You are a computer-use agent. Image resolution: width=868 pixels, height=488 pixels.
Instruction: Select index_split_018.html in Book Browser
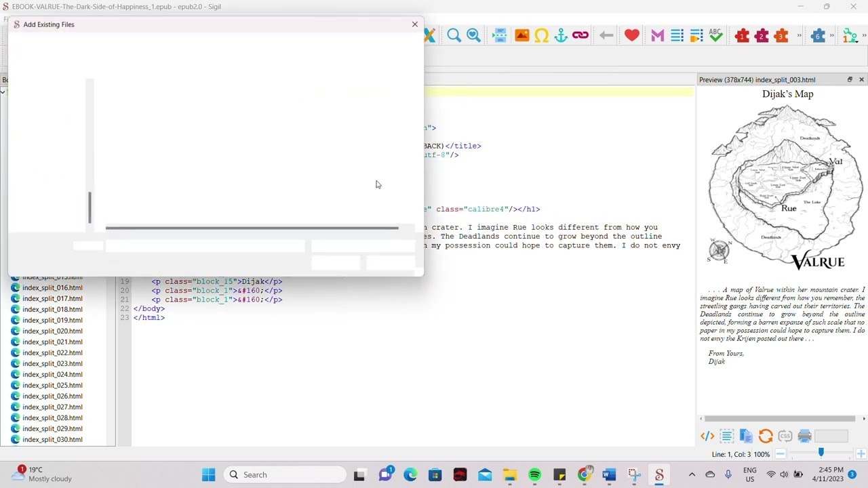click(52, 309)
